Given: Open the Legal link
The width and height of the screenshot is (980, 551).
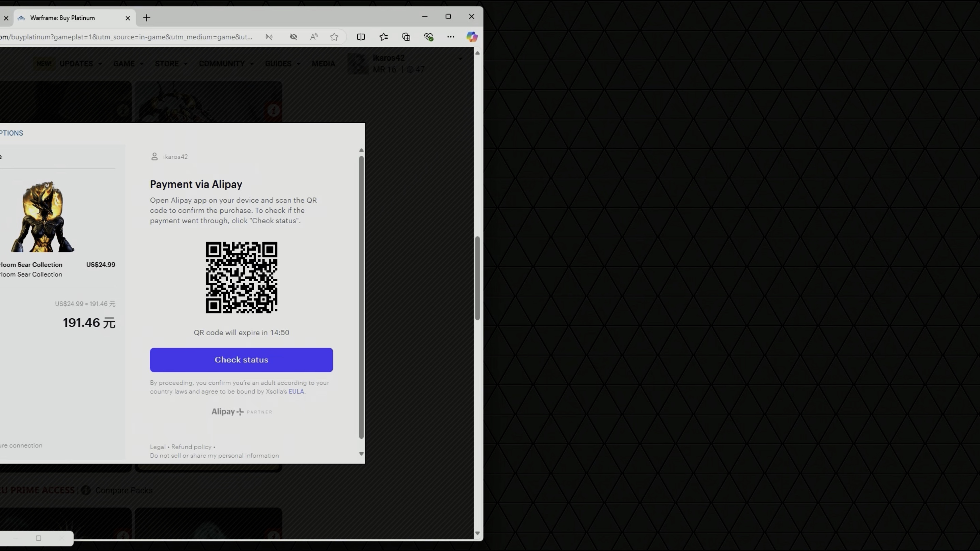Looking at the screenshot, I should (x=157, y=447).
